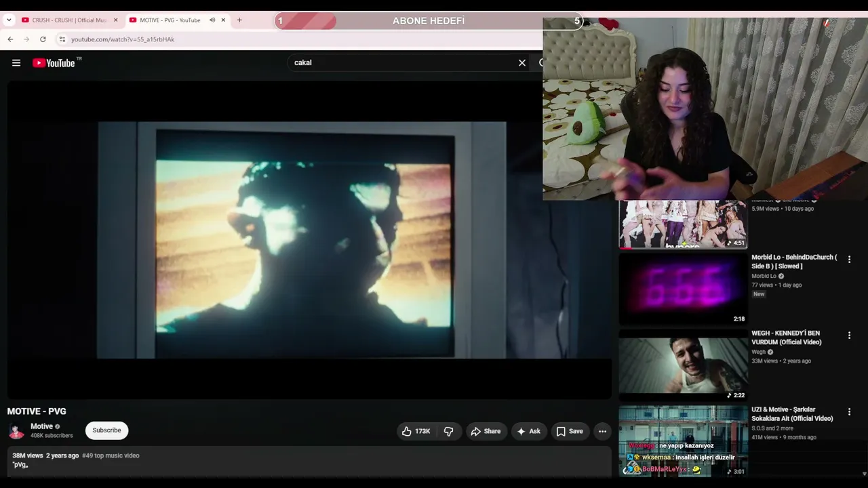Click the MOTIVE - PVG video title
The height and width of the screenshot is (488, 868).
[x=37, y=411]
